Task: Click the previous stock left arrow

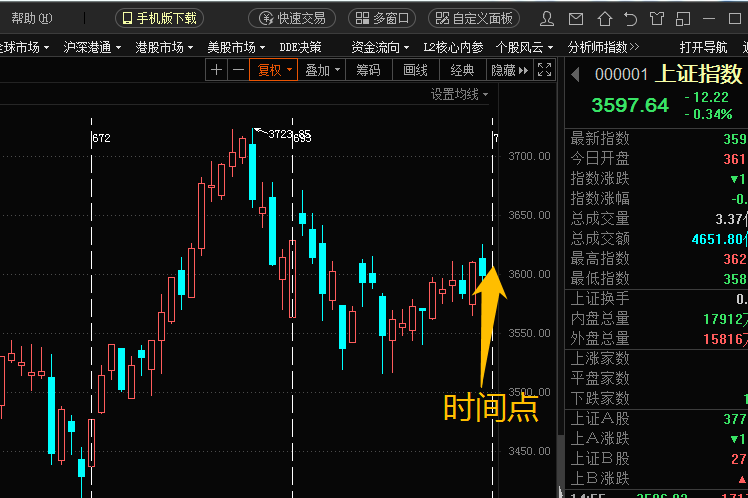Action: [575, 74]
